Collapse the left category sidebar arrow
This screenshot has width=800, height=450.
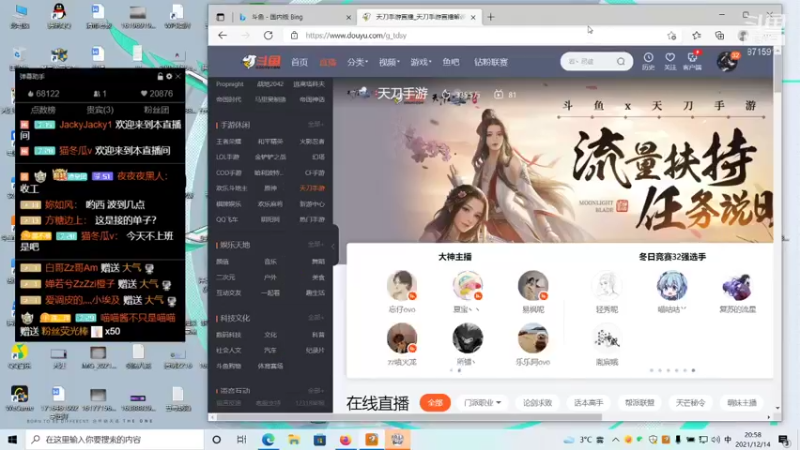(333, 246)
